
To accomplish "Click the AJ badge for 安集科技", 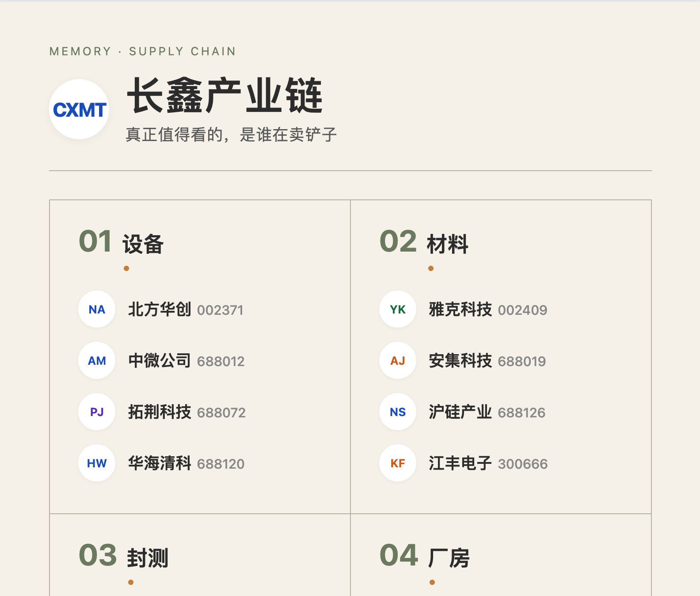I will pyautogui.click(x=398, y=360).
